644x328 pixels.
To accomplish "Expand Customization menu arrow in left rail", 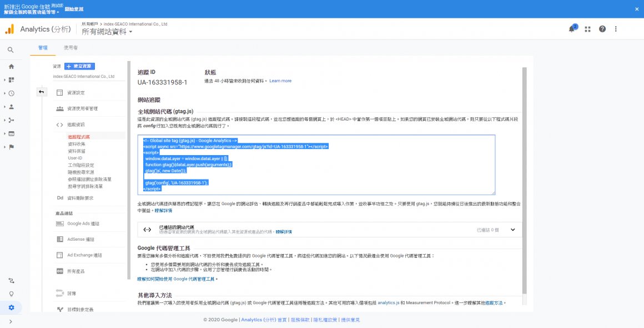I will coord(4,80).
